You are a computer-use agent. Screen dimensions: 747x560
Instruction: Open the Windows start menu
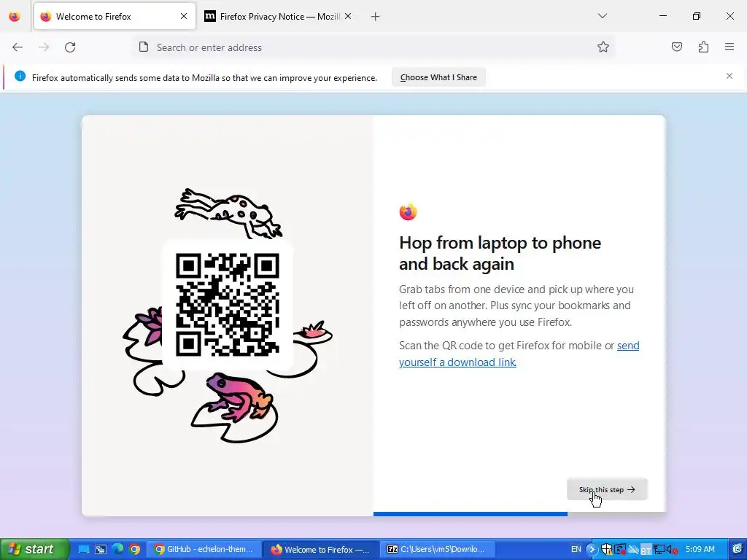coord(34,549)
